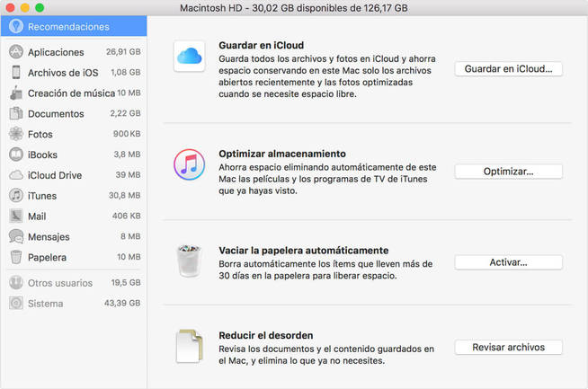588x389 pixels.
Task: Click the iCloud Drive cloud icon
Action: (x=16, y=175)
